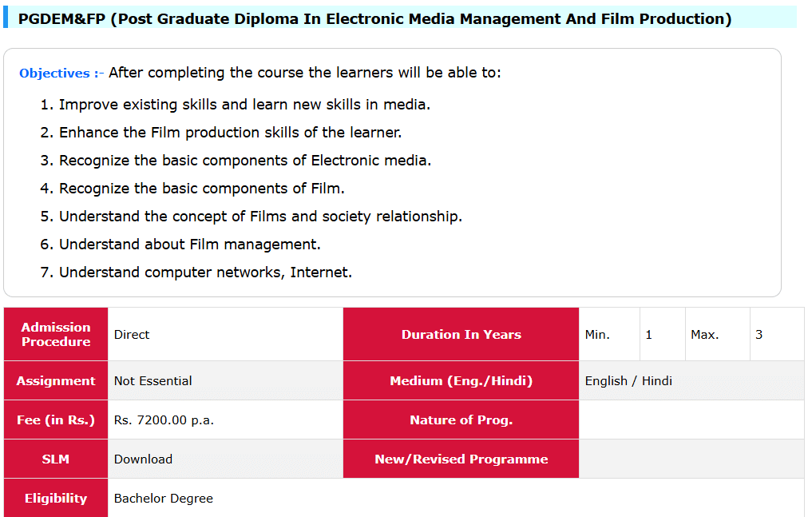Click the SLM header cell

pos(56,459)
